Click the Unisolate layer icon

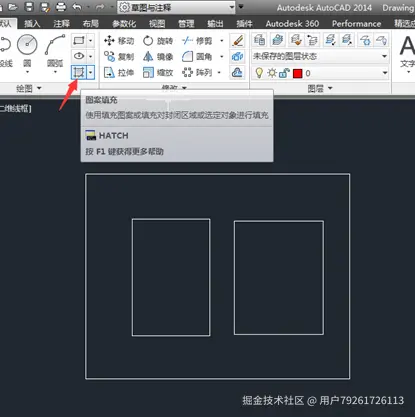coord(347,40)
